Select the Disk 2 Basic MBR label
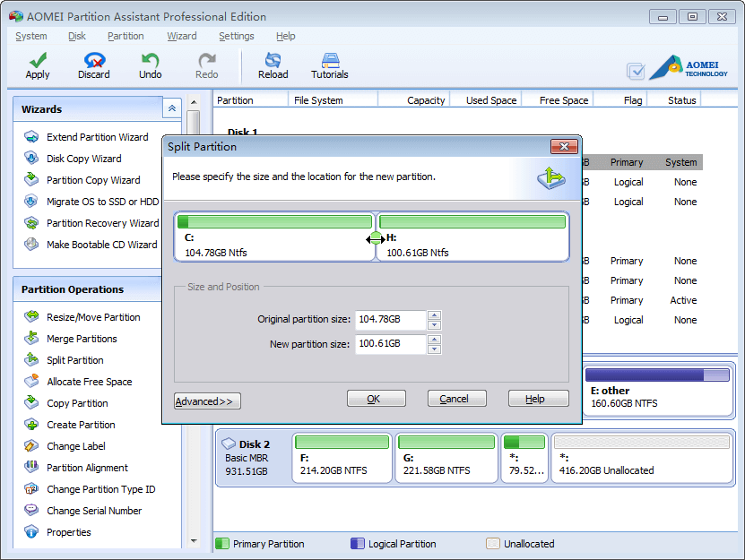This screenshot has height=560, width=745. click(247, 457)
